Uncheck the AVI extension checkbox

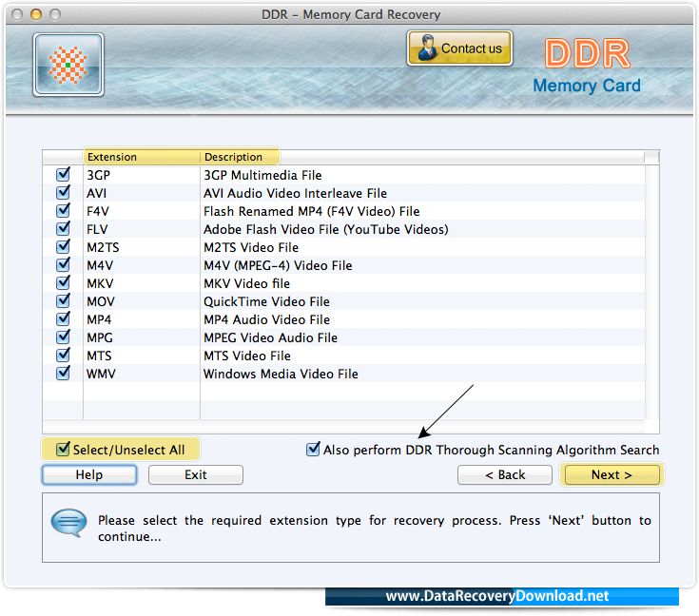(63, 193)
